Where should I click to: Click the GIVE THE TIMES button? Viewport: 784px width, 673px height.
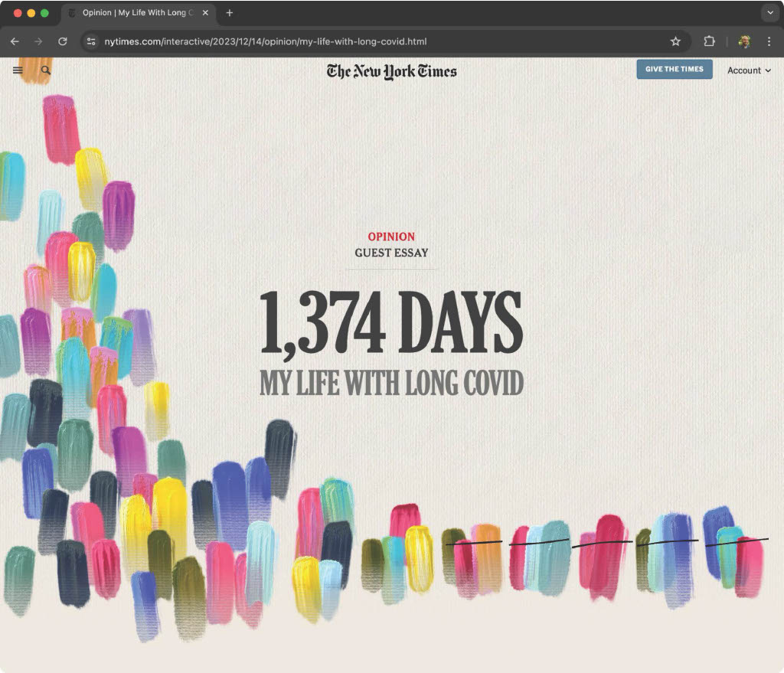click(x=675, y=69)
